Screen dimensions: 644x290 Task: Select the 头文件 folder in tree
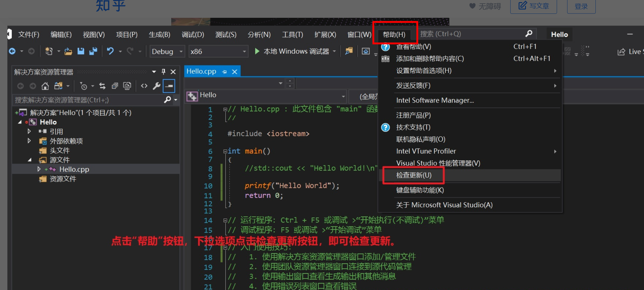(x=60, y=150)
